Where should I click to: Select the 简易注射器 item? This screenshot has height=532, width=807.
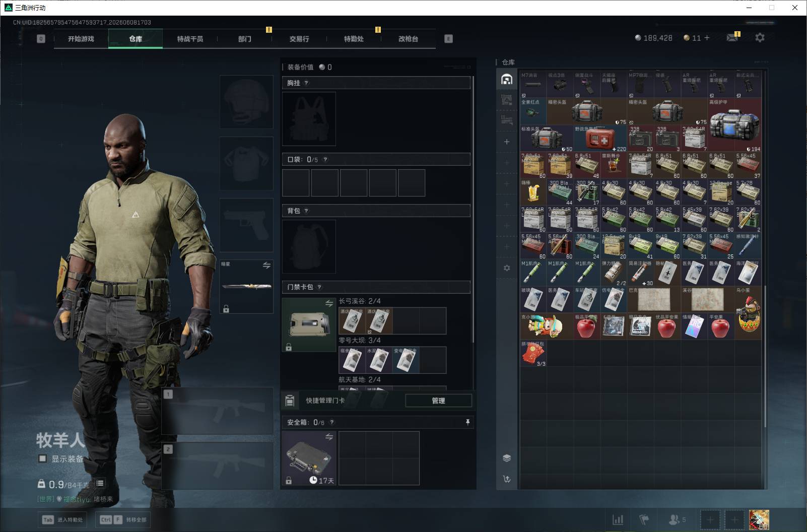point(640,273)
